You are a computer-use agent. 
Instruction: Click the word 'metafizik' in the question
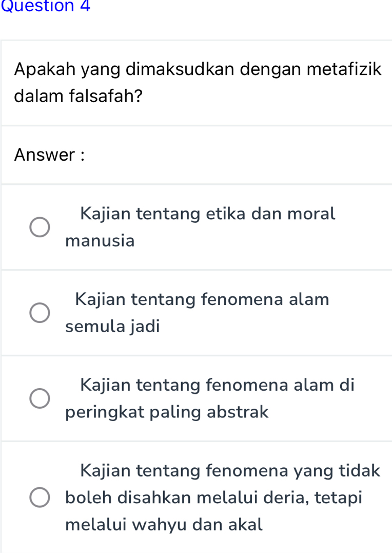[x=344, y=69]
